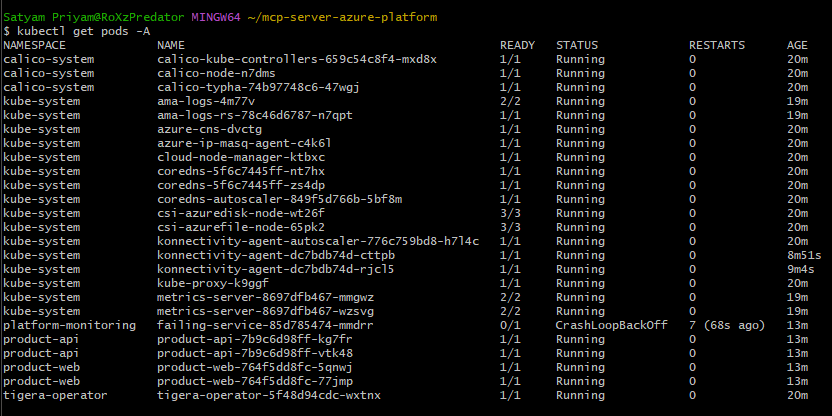Click pod name product-web-764f5dd8fc-77jmp
The width and height of the screenshot is (832, 416).
[255, 382]
